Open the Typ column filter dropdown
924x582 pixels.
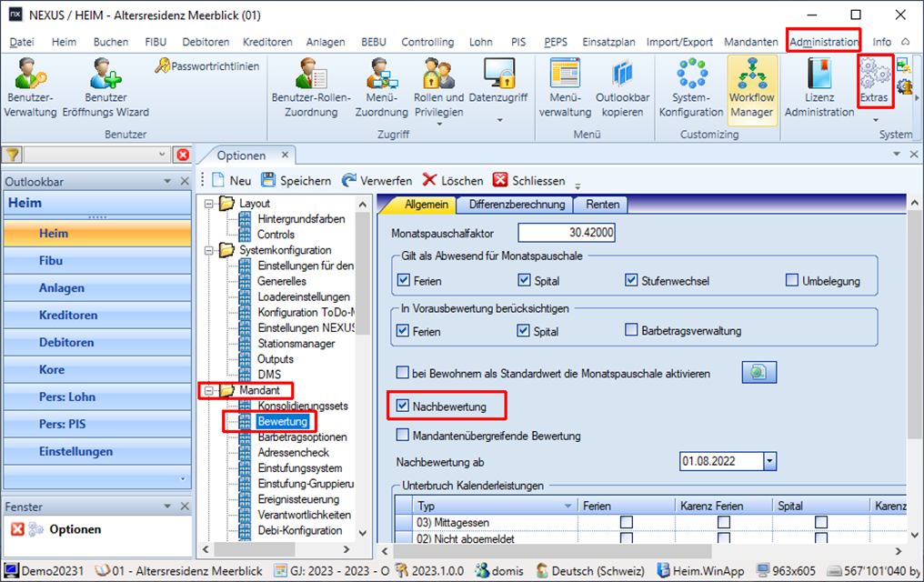coord(568,506)
